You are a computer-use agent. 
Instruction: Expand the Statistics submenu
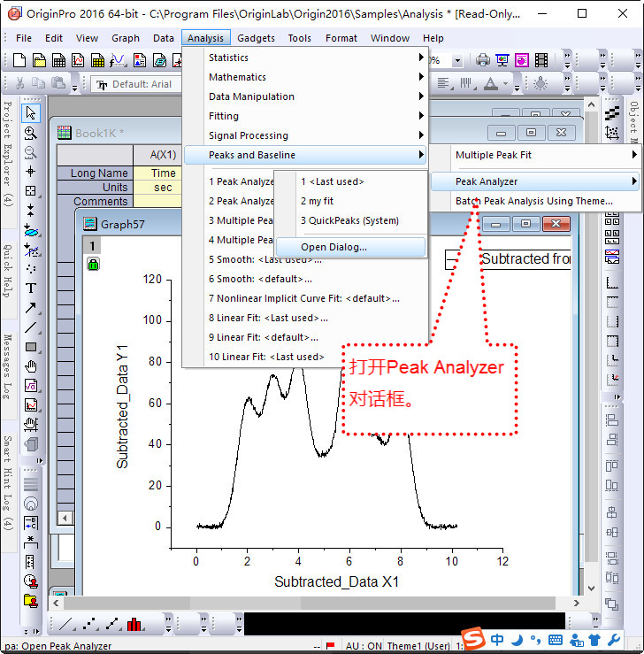[305, 58]
